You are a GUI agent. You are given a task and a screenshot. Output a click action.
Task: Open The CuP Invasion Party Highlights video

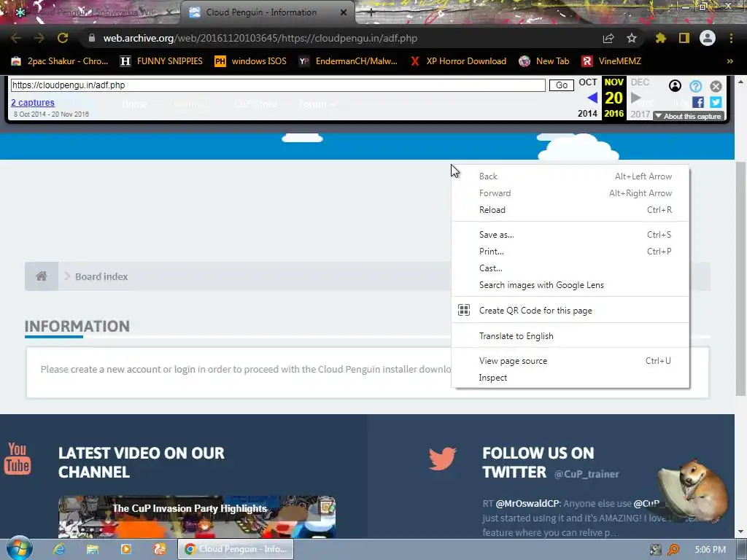tap(197, 517)
